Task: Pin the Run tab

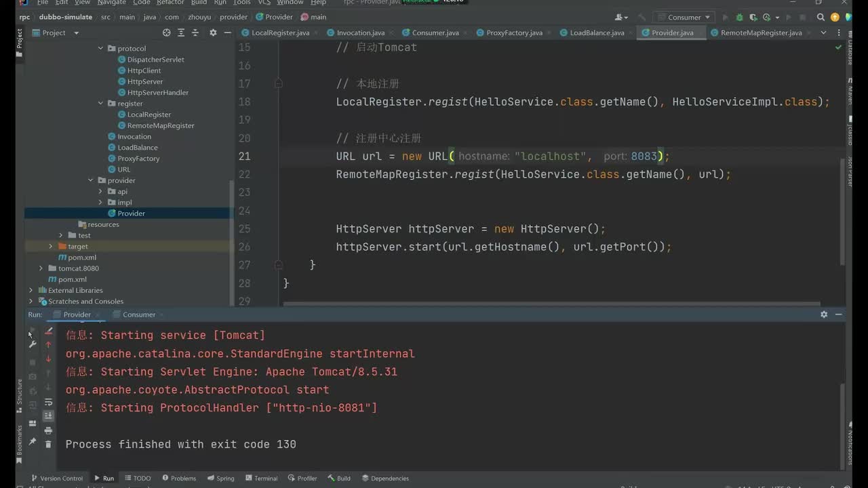Action: coord(32,441)
